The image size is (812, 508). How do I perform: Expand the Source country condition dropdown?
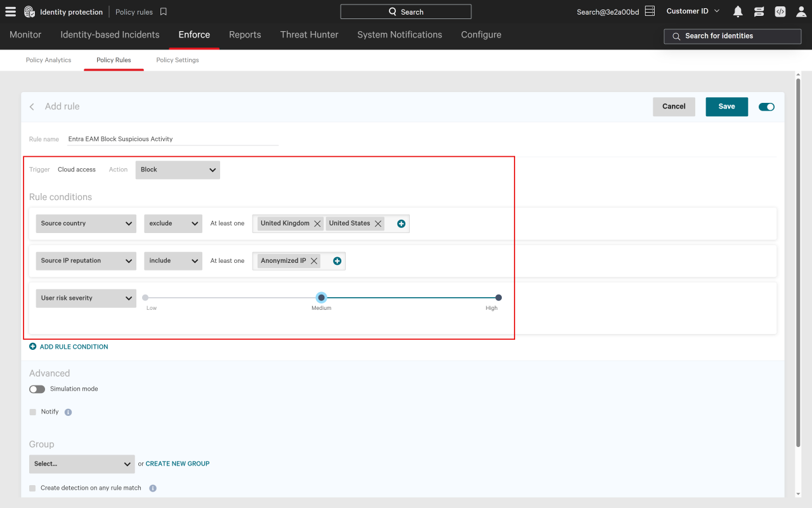click(86, 224)
